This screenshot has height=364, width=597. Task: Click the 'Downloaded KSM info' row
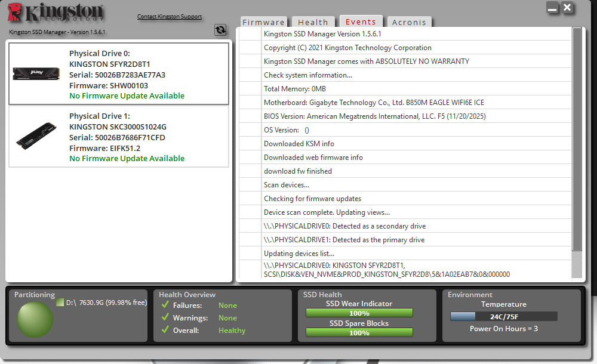[x=405, y=144]
